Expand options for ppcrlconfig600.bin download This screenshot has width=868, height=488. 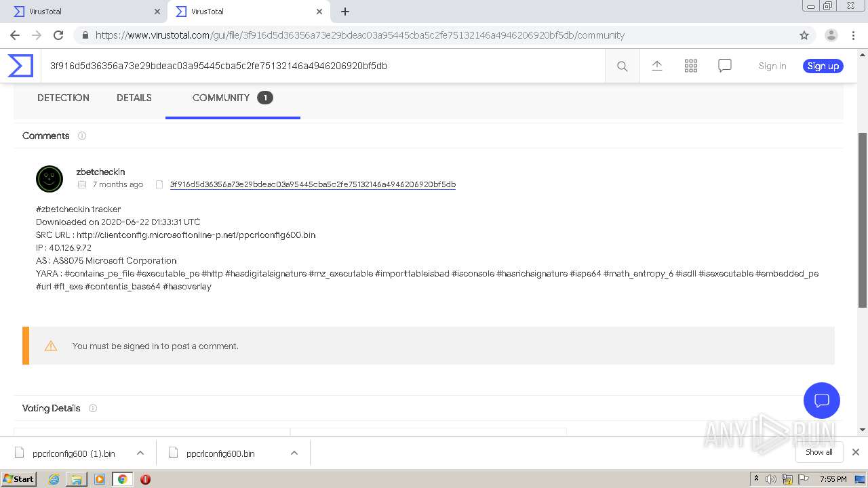(x=294, y=453)
